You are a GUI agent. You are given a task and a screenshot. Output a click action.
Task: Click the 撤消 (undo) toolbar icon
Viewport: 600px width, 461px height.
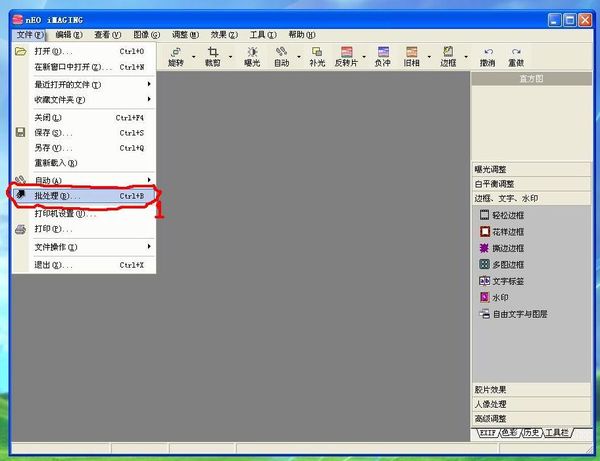487,56
